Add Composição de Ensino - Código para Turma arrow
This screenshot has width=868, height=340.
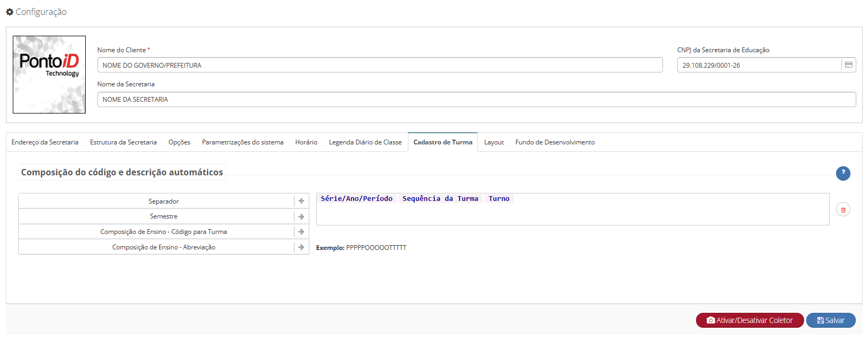click(x=301, y=232)
